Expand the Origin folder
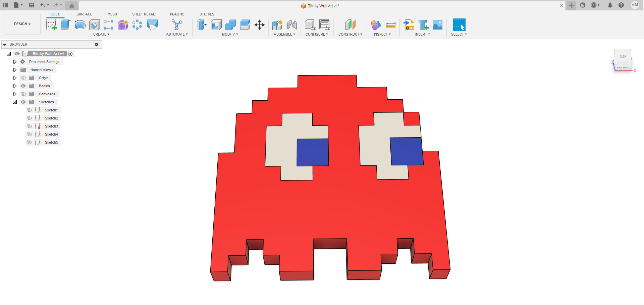 click(x=15, y=78)
